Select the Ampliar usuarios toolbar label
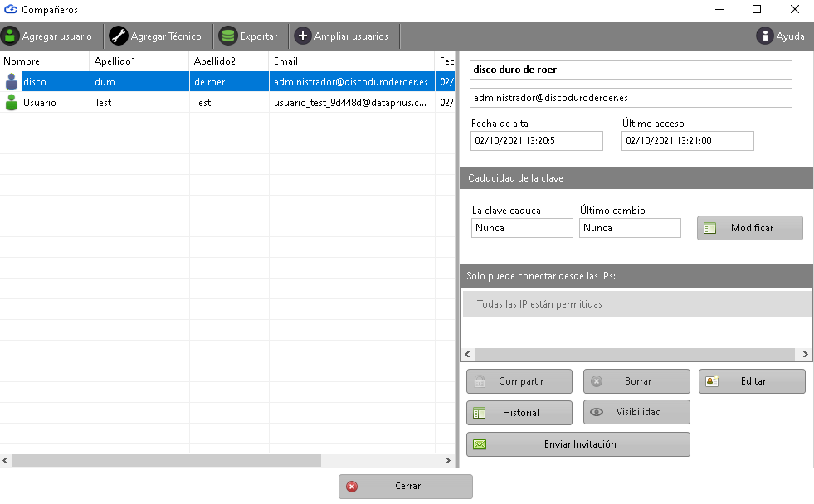 (x=352, y=36)
